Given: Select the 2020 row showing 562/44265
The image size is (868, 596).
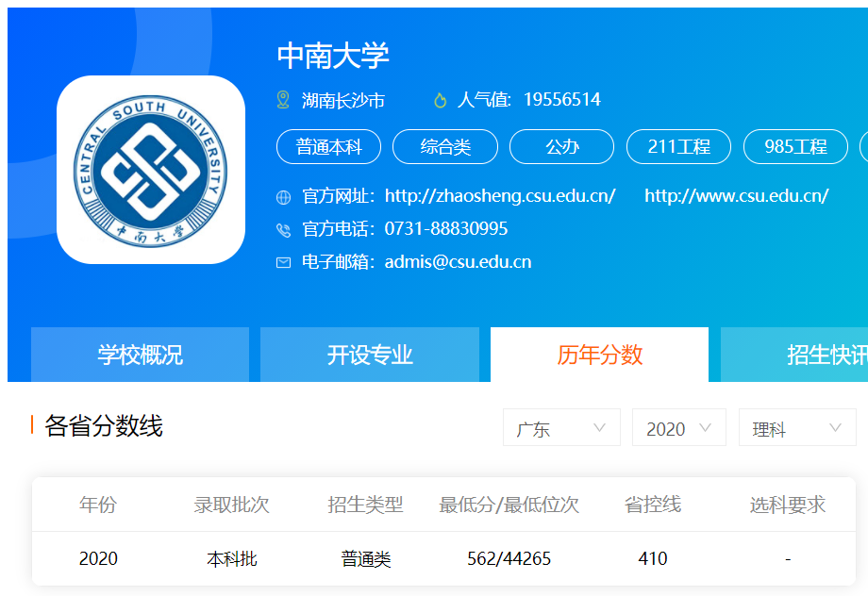Looking at the screenshot, I should click(x=498, y=558).
